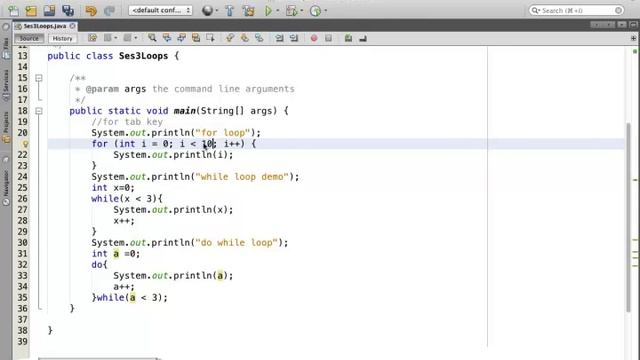The height and width of the screenshot is (360, 640).
Task: Click the Shift Line Right icon
Action: [294, 38]
